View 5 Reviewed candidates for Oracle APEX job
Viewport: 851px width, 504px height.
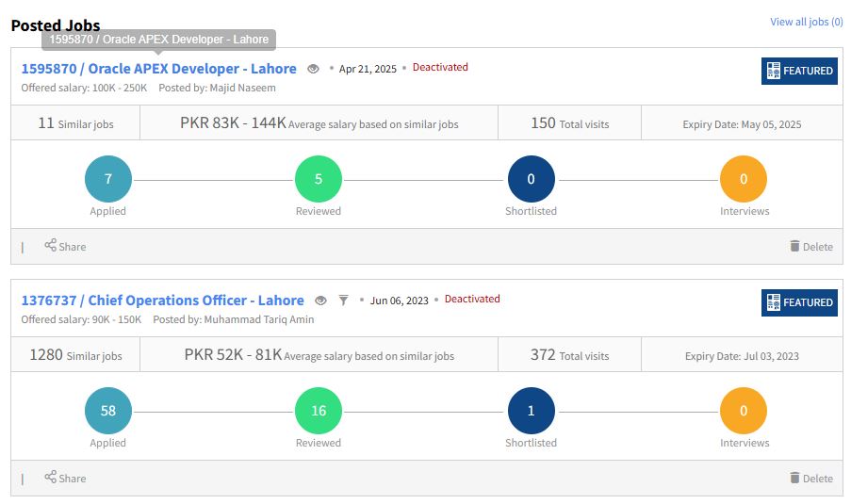(319, 179)
